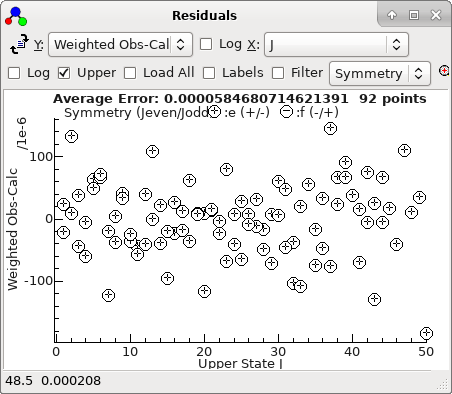Open the Y Weighted Obs-Calc dropdown
This screenshot has width=452, height=394.
[x=120, y=44]
